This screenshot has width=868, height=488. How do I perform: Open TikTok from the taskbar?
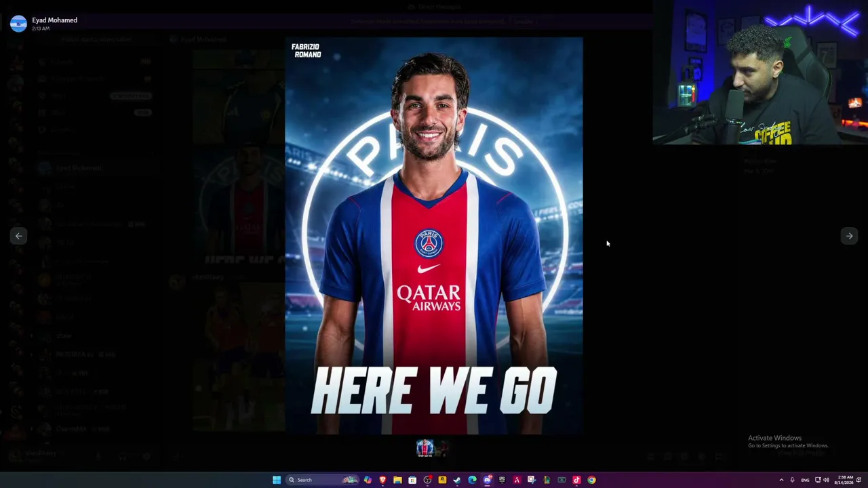576,480
